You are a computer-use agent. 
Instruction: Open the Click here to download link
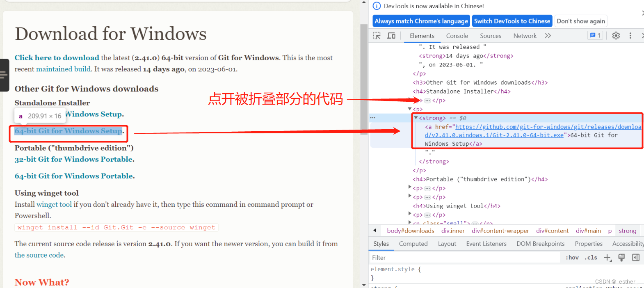pyautogui.click(x=57, y=58)
